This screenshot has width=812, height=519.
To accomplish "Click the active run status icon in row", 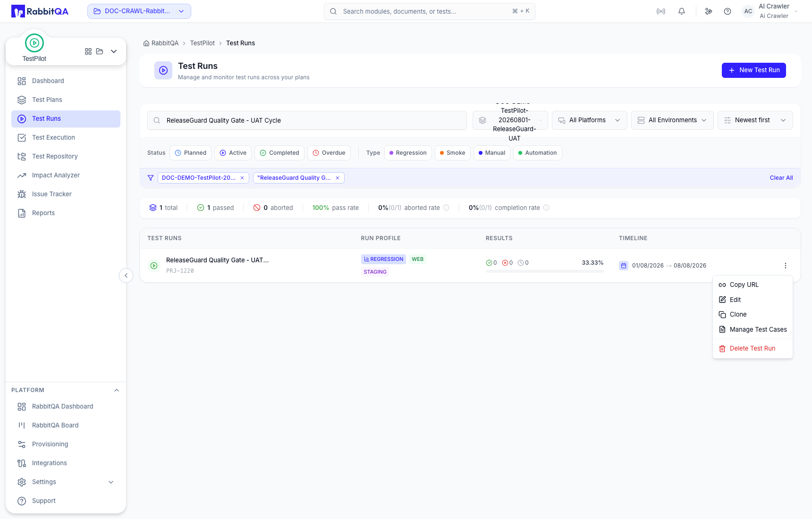I will (154, 266).
